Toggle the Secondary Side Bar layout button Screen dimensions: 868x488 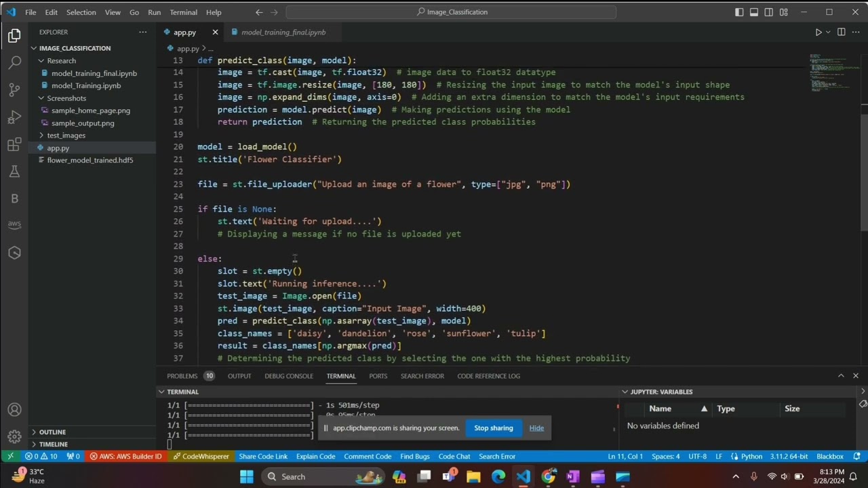click(769, 12)
